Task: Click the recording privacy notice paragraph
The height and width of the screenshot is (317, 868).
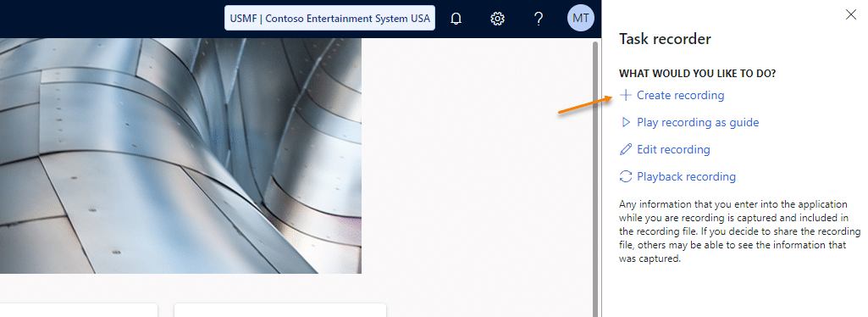Action: click(x=739, y=231)
